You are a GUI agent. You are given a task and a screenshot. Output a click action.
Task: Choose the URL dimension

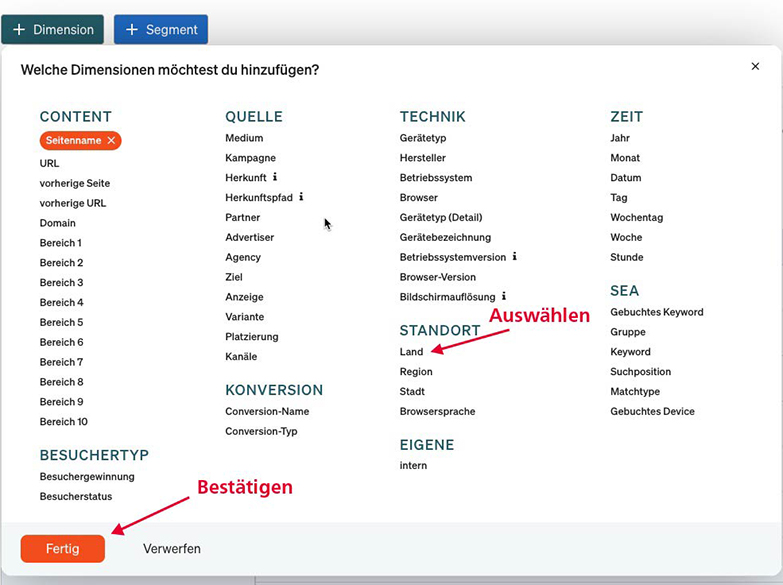click(49, 163)
